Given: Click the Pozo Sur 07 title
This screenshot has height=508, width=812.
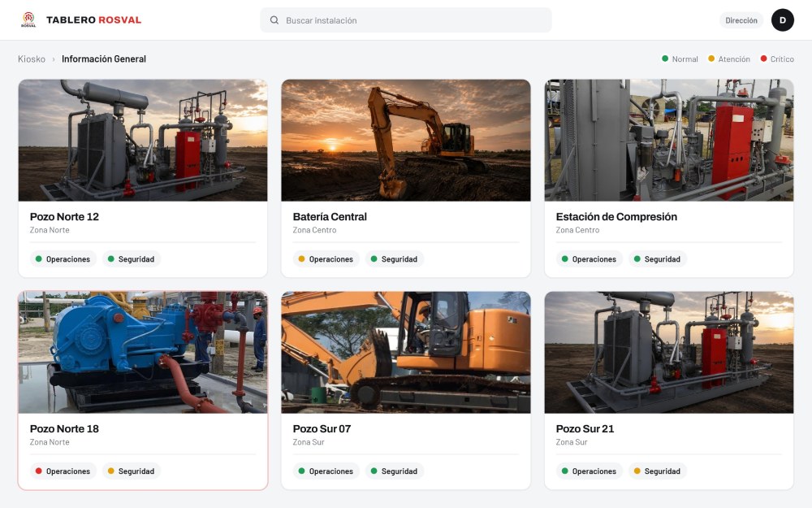Looking at the screenshot, I should [x=322, y=428].
